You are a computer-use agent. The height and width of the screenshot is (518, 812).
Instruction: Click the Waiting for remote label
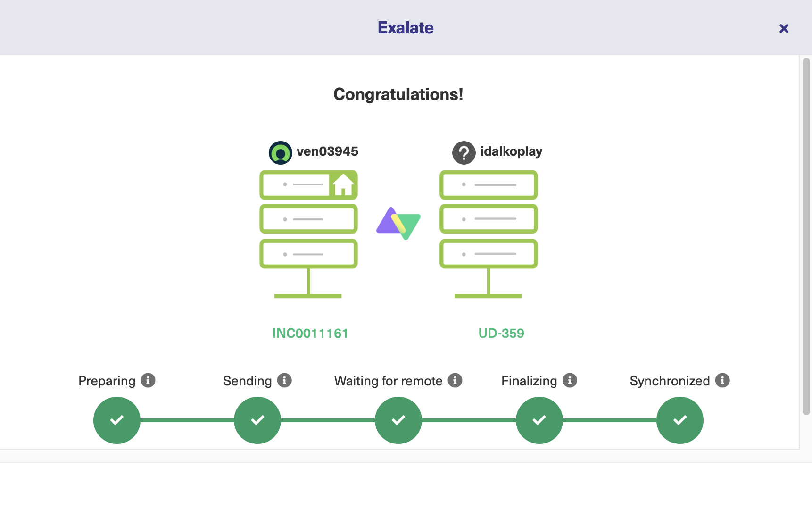coord(389,381)
